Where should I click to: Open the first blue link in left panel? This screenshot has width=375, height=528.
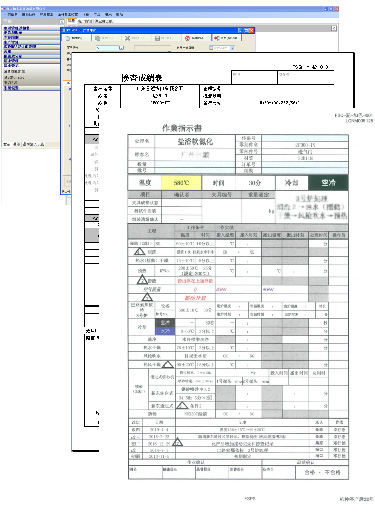click(16, 28)
